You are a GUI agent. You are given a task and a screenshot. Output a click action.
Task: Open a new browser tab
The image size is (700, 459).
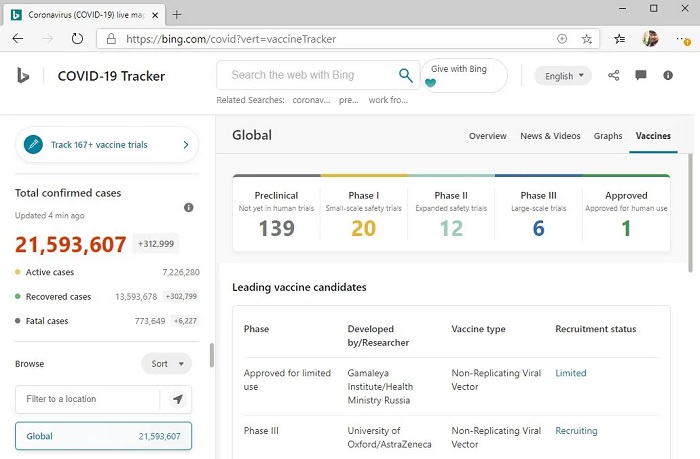pyautogui.click(x=177, y=14)
